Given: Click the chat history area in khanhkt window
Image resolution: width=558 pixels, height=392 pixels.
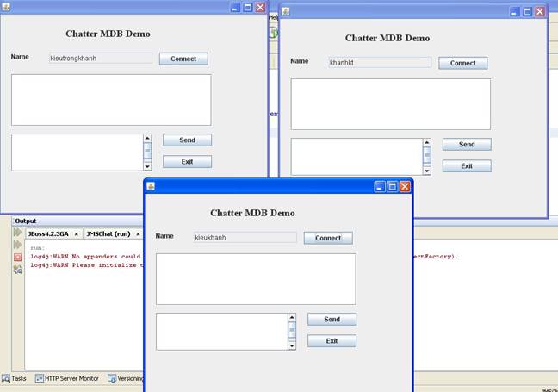Looking at the screenshot, I should click(x=391, y=104).
